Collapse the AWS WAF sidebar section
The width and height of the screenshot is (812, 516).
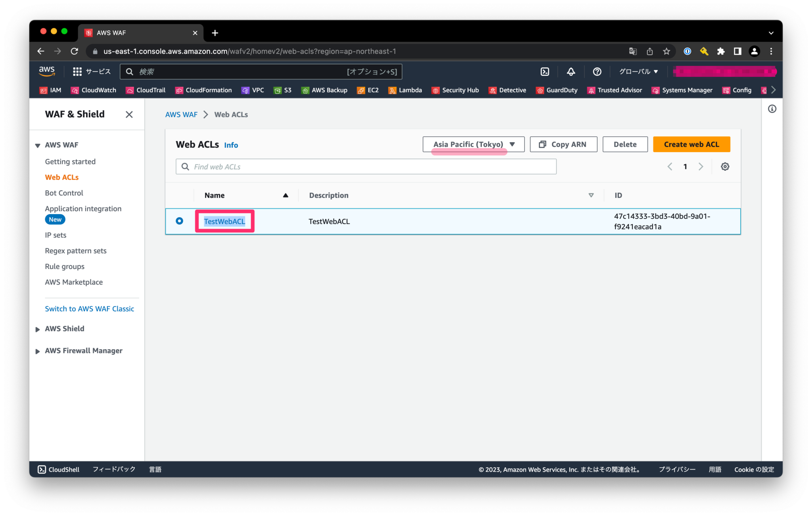click(38, 145)
